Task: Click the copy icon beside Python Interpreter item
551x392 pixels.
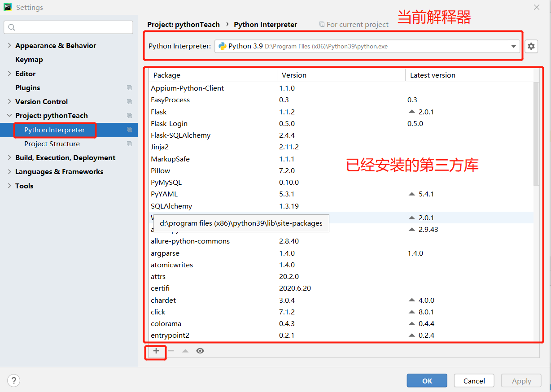Action: [x=129, y=130]
